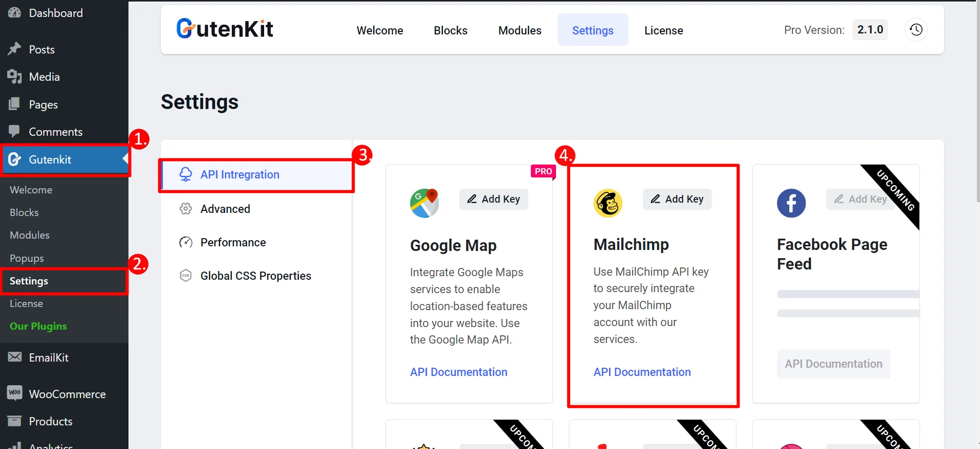This screenshot has width=980, height=449.
Task: Click the Global CSS Properties icon
Action: tap(186, 276)
